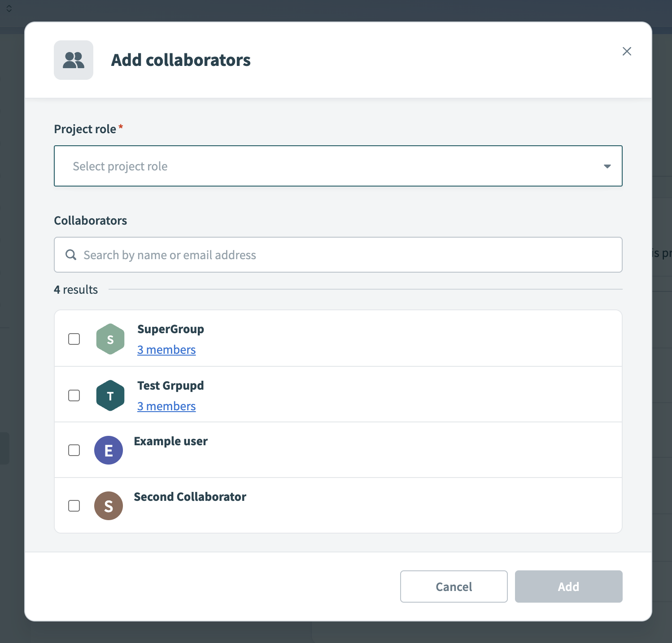
Task: Click the purple Example user avatar
Action: click(x=109, y=450)
